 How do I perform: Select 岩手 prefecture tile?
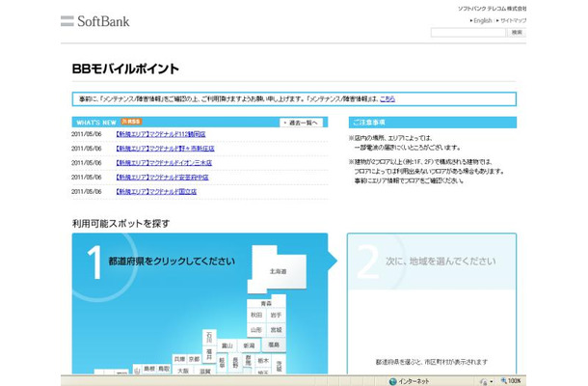276,315
